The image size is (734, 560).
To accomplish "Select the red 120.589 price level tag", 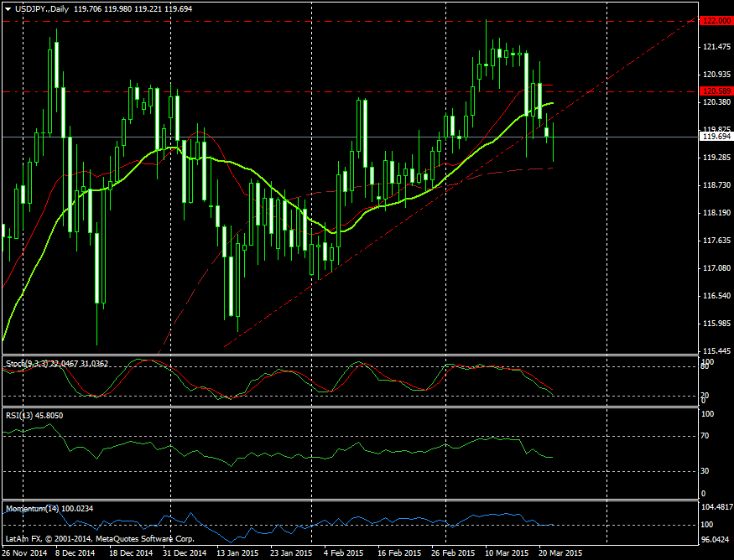I will (x=713, y=91).
